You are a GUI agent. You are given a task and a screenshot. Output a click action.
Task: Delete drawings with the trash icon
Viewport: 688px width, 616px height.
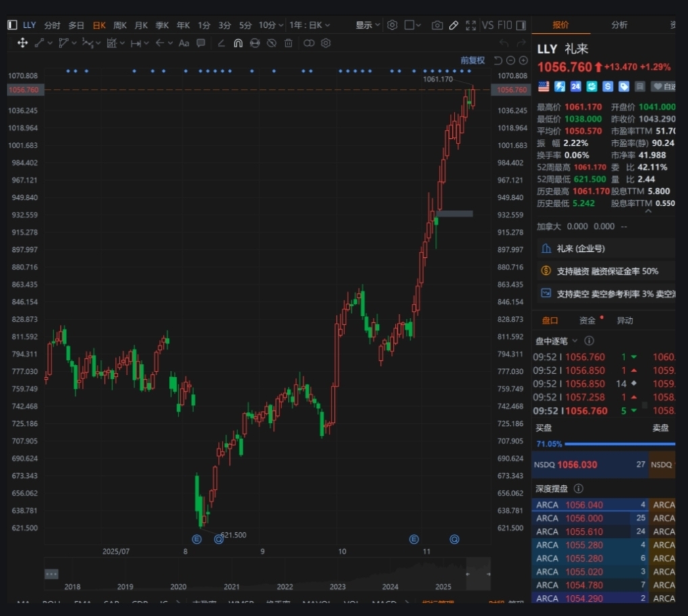(x=288, y=43)
